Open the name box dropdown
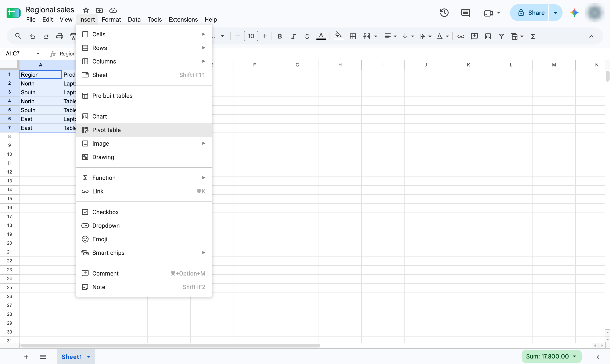 coord(38,54)
